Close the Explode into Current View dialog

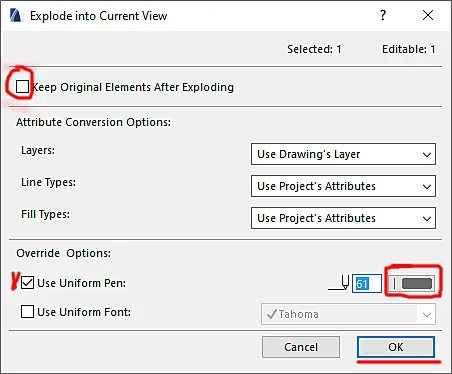[x=428, y=15]
